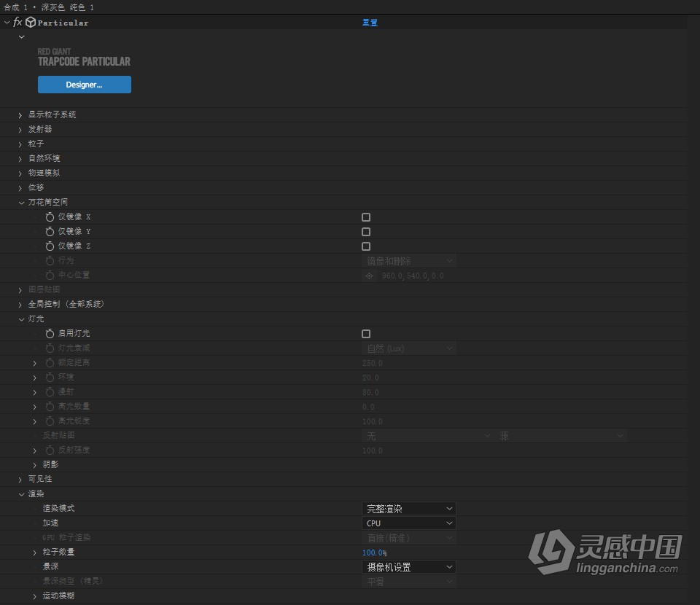The image size is (700, 605).
Task: Expand the 可见性 section
Action: [x=20, y=480]
